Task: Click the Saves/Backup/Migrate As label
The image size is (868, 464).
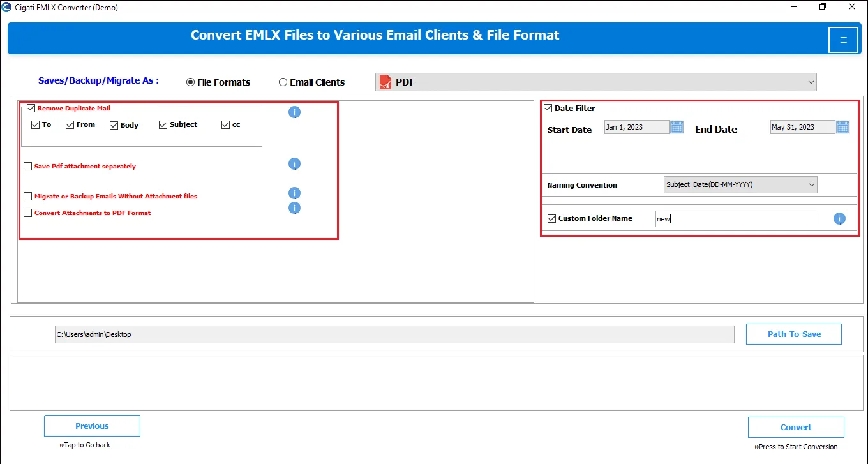Action: tap(98, 80)
